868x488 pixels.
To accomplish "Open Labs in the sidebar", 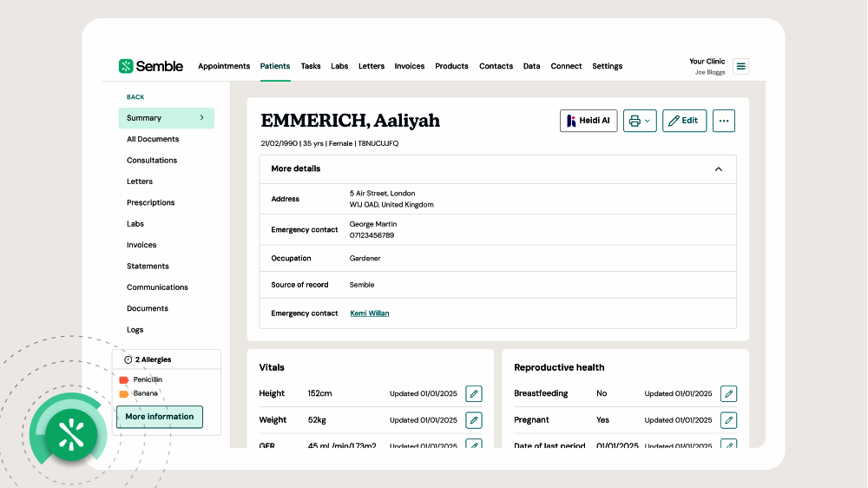I will [135, 224].
